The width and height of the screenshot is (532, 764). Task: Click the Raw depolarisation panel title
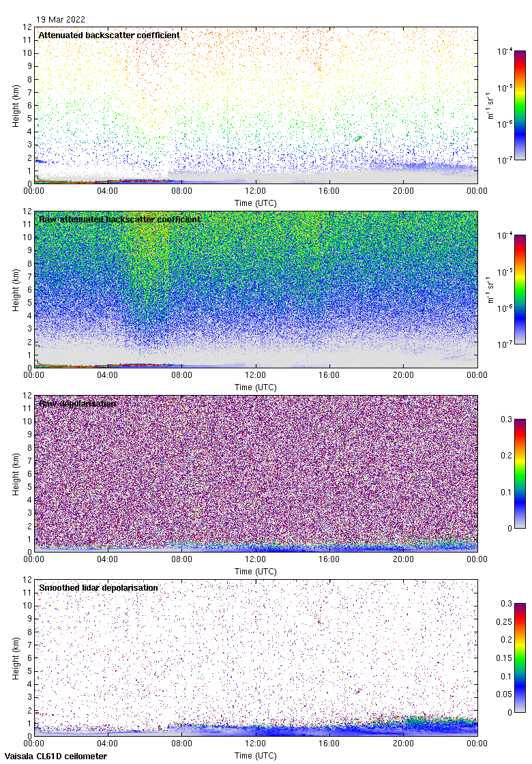78,403
